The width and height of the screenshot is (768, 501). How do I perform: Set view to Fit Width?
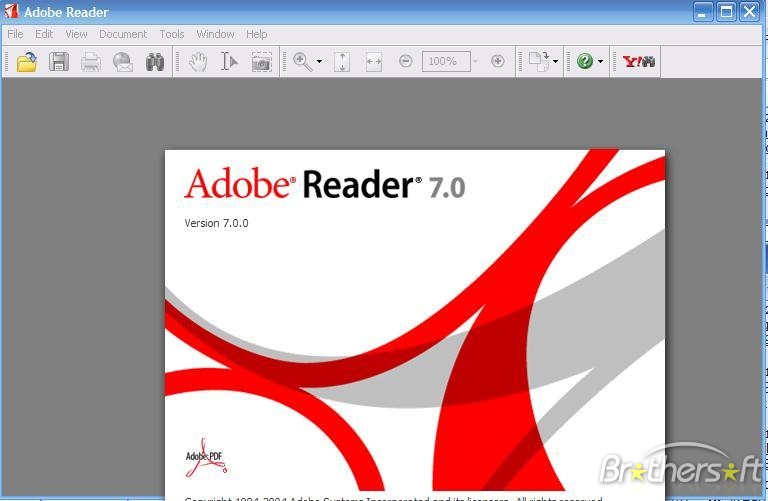coord(374,62)
